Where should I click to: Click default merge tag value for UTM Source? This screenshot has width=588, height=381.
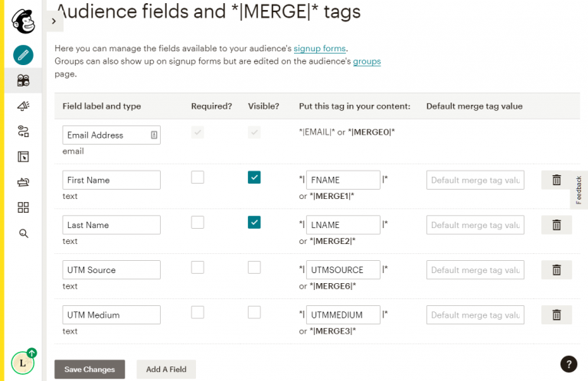click(475, 270)
